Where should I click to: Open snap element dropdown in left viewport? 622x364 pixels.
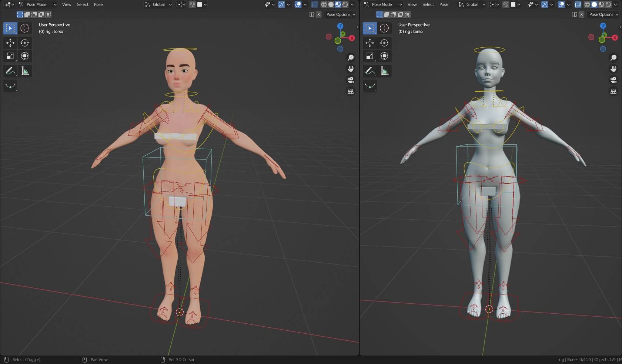(202, 4)
